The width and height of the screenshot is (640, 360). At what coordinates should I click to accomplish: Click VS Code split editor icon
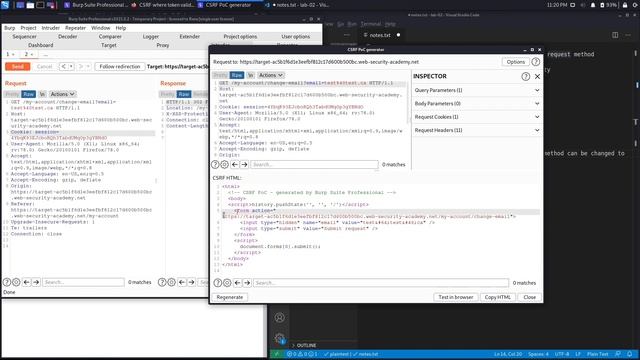tap(615, 35)
